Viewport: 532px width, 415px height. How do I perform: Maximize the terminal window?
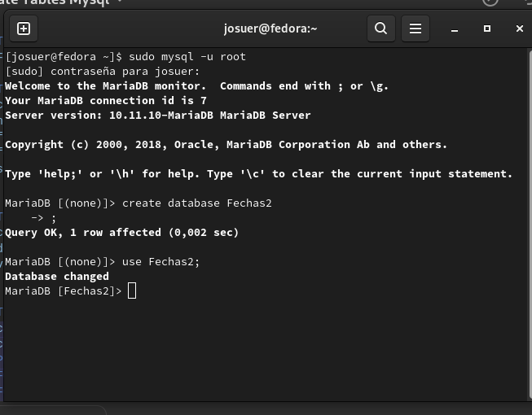pos(487,28)
